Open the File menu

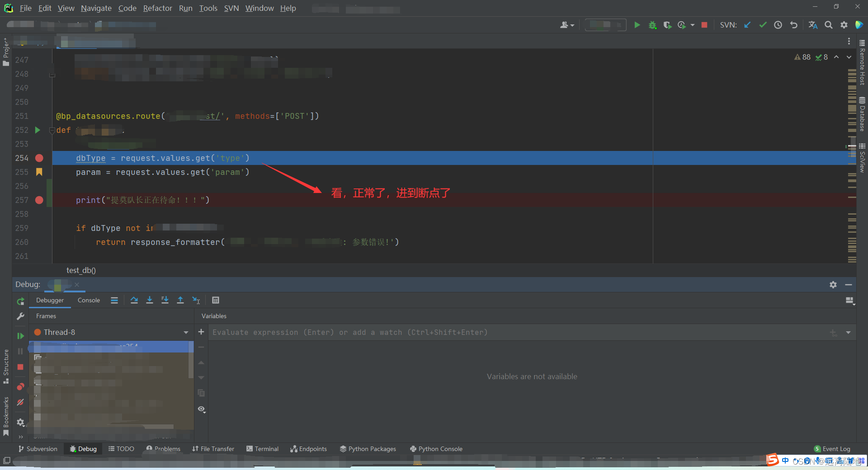pyautogui.click(x=26, y=8)
